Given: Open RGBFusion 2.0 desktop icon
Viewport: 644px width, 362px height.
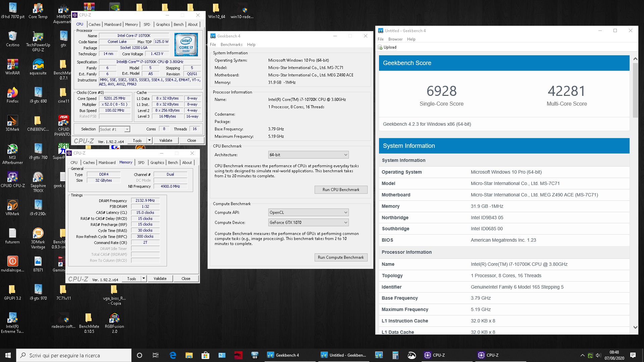Looking at the screenshot, I should point(114,323).
